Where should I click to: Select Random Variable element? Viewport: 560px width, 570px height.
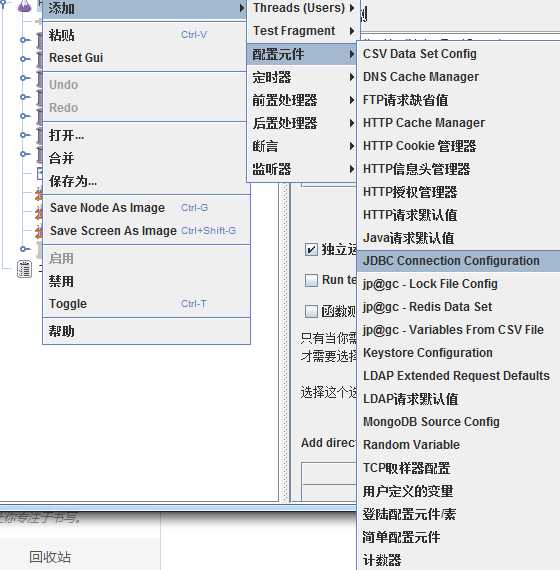coord(459,445)
